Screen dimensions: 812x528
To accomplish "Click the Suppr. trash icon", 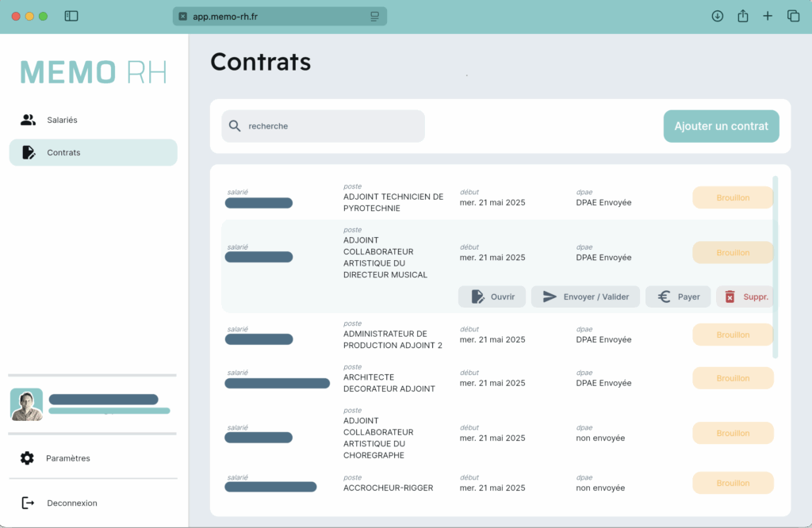I will [x=730, y=297].
